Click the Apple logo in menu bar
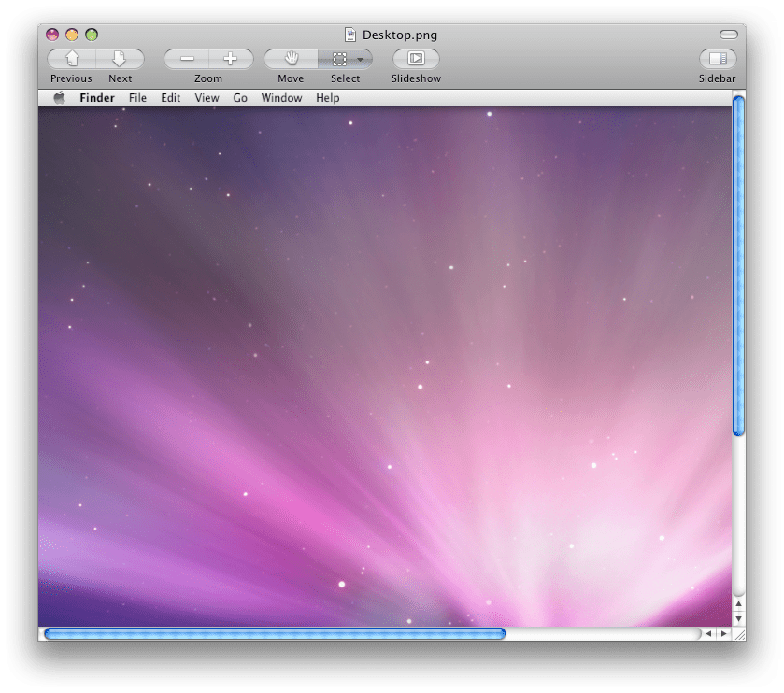 point(59,98)
